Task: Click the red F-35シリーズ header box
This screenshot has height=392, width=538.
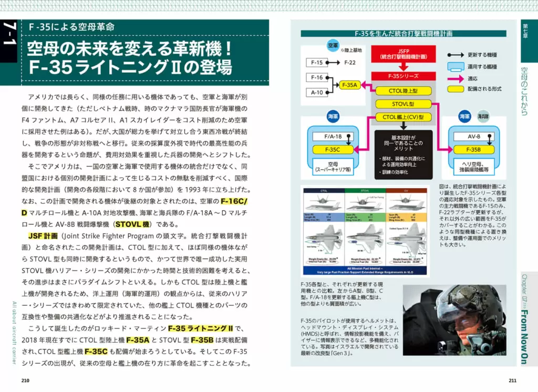Action: click(403, 76)
